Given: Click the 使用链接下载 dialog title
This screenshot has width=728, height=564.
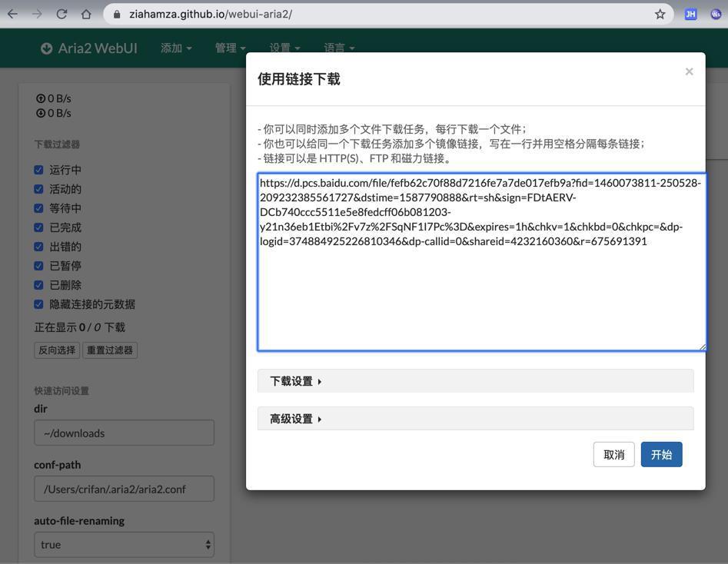Looking at the screenshot, I should pos(299,79).
